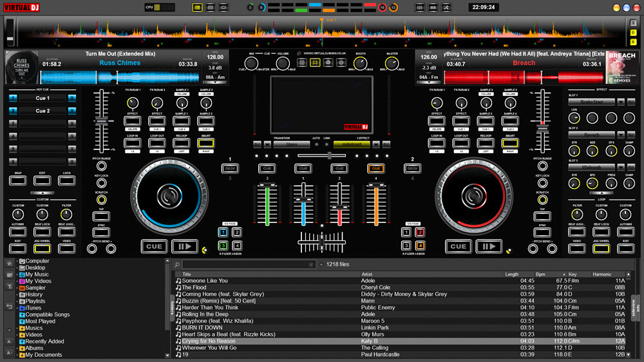This screenshot has width=644, height=362.
Task: Hit the big CUE button on left deck
Action: 154,247
